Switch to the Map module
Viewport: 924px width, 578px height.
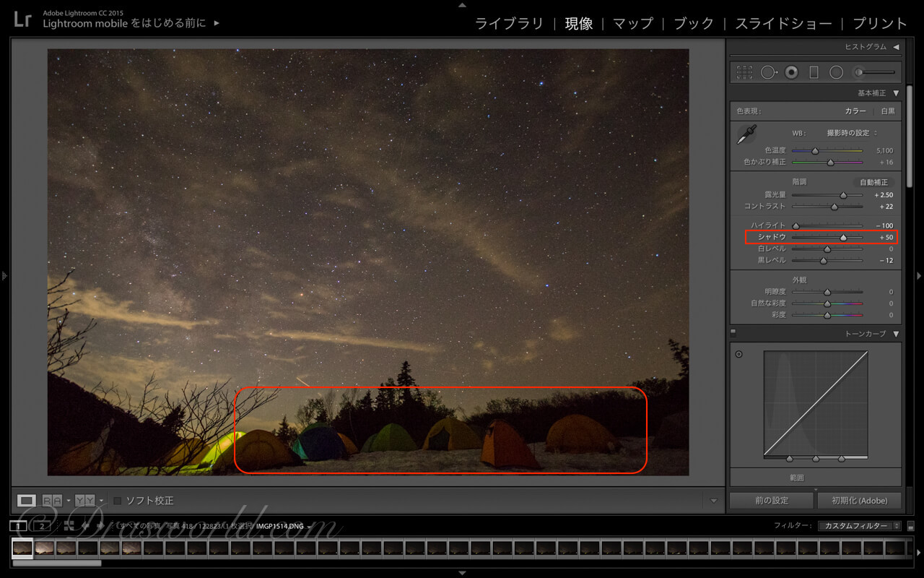633,23
